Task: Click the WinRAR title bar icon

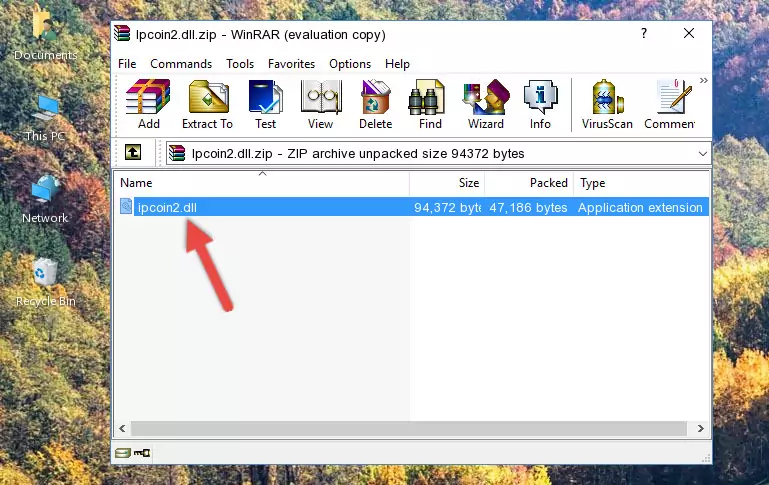Action: pyautogui.click(x=122, y=34)
